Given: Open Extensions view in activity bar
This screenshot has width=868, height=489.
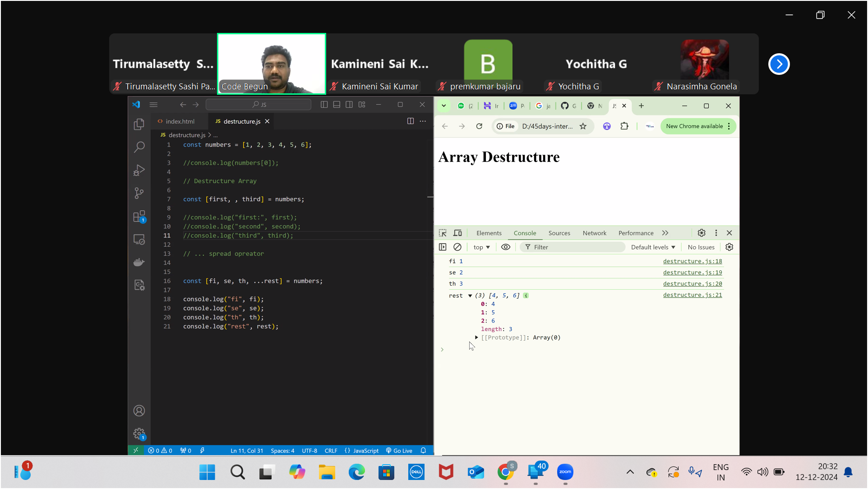Looking at the screenshot, I should point(139,217).
